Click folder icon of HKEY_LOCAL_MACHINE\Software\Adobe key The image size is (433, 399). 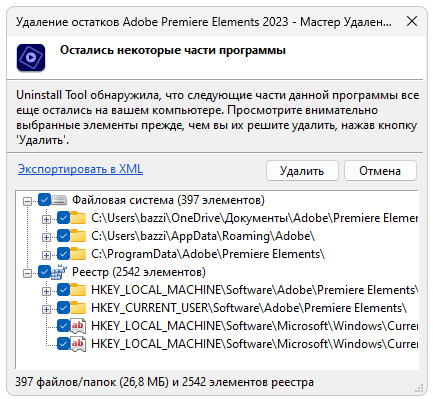(x=78, y=290)
